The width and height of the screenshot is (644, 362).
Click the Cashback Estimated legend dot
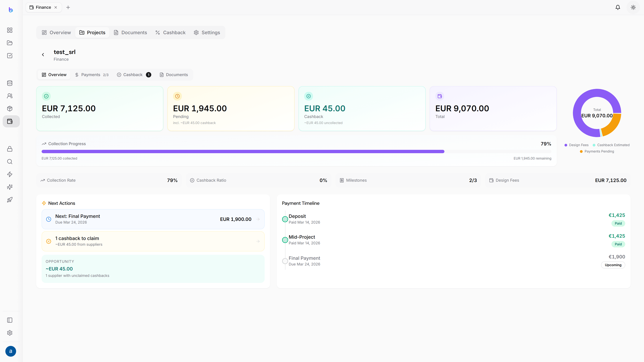(x=594, y=145)
